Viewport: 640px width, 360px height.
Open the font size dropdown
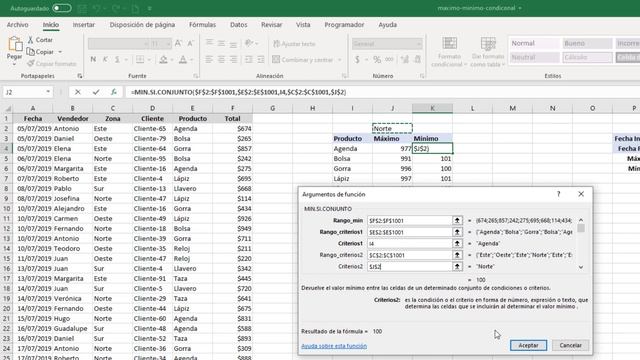[x=168, y=44]
